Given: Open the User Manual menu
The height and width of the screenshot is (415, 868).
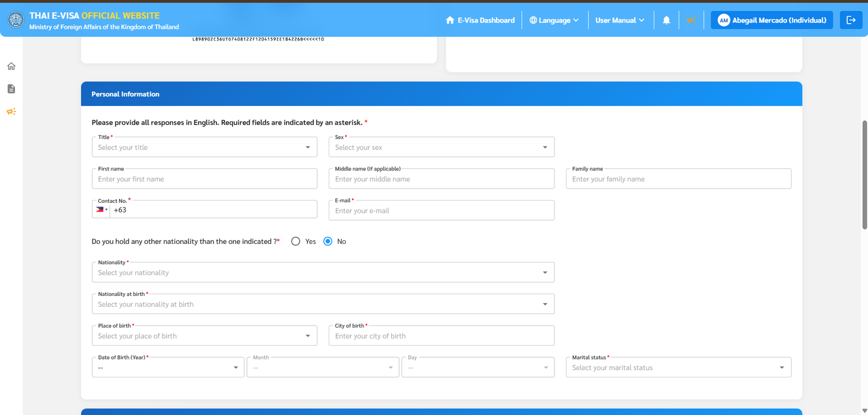Looking at the screenshot, I should [620, 20].
